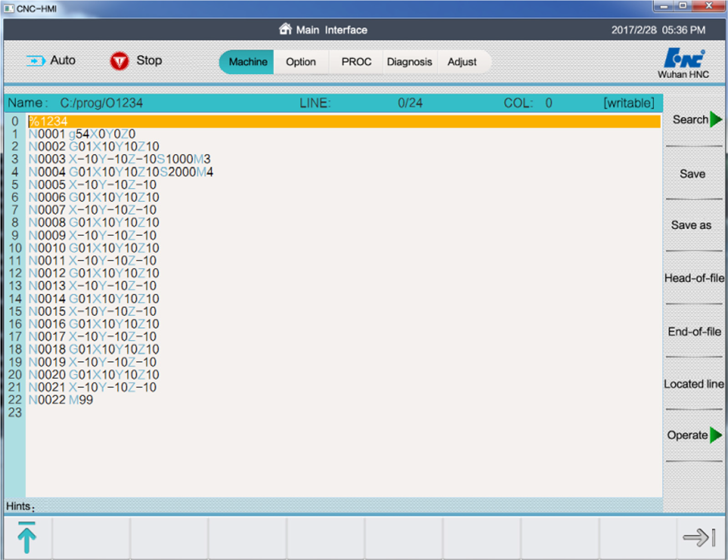
Task: Switch to the Adjust tab
Action: (x=462, y=62)
